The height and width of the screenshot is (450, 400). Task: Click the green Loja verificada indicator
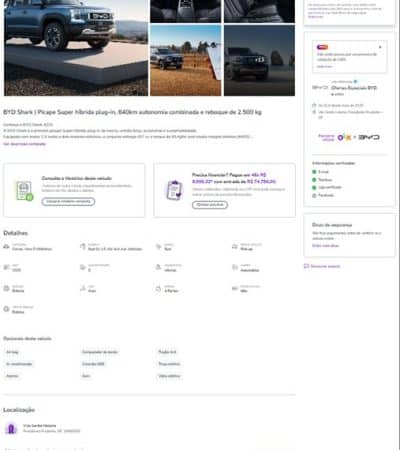(x=314, y=188)
